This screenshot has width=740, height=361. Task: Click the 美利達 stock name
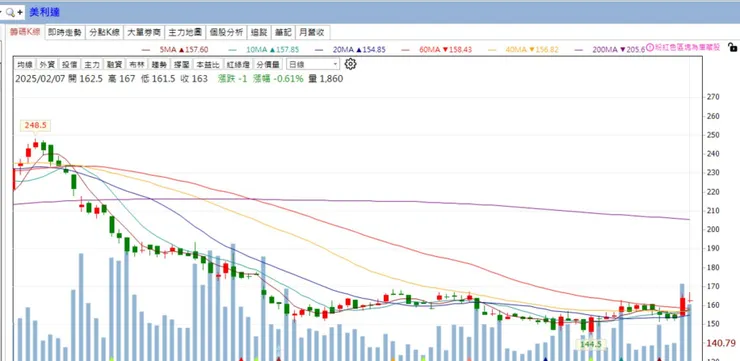click(x=44, y=13)
